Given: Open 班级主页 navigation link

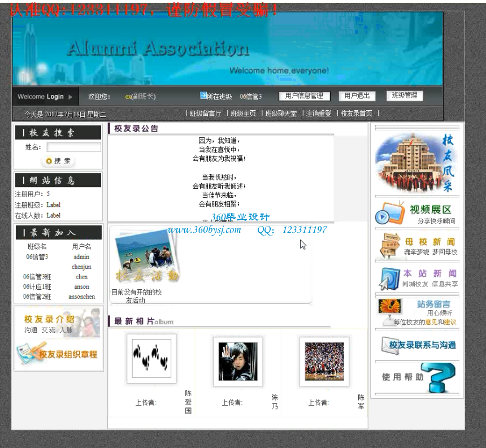Looking at the screenshot, I should click(244, 114).
